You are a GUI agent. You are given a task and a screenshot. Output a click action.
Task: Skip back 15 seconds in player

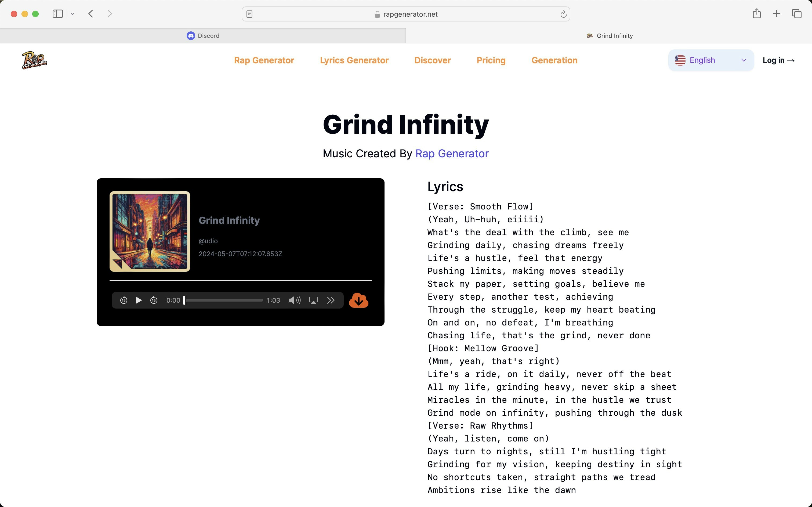[123, 300]
